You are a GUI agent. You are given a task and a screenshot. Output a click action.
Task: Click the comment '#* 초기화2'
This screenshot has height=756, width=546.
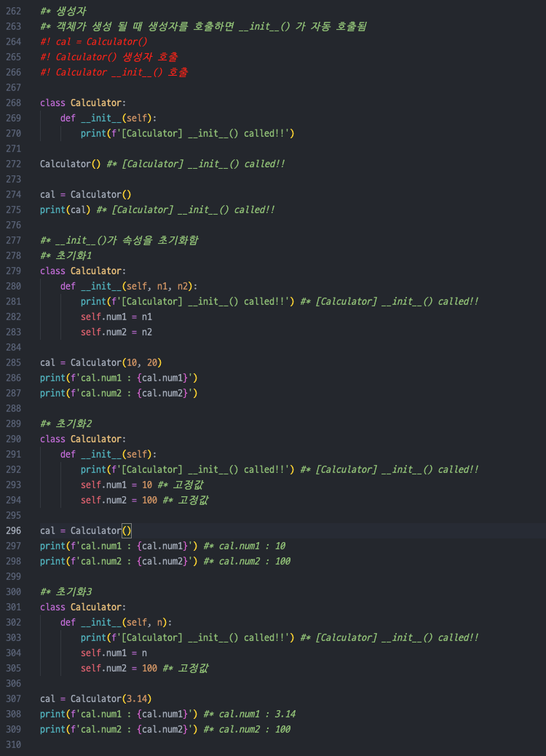66,423
